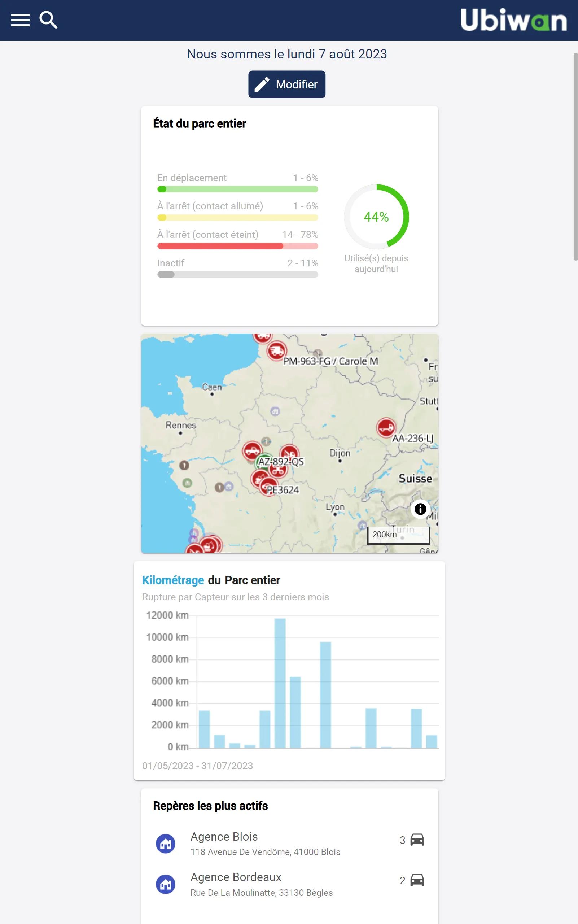This screenshot has height=924, width=578.
Task: Click the "Inactif" status label
Action: (x=171, y=263)
